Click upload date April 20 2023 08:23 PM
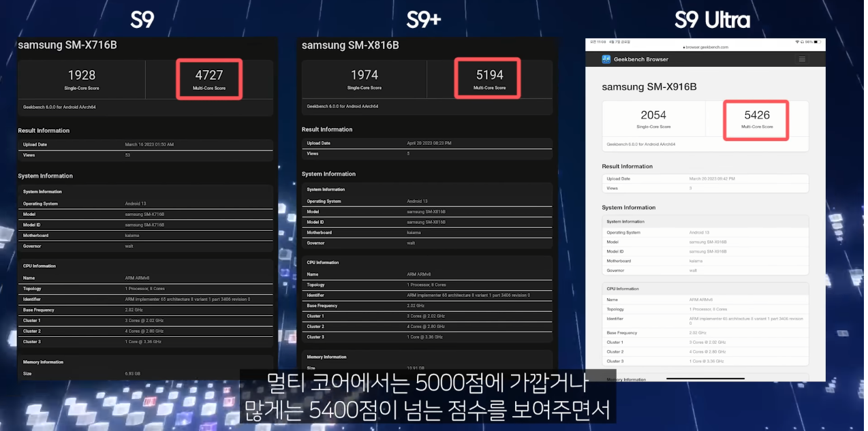 pos(429,143)
